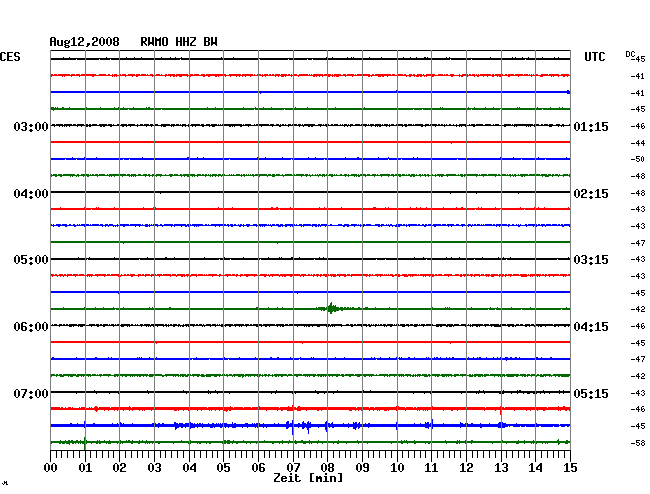
Task: Select the 12 minute tick label
Action: [466, 468]
